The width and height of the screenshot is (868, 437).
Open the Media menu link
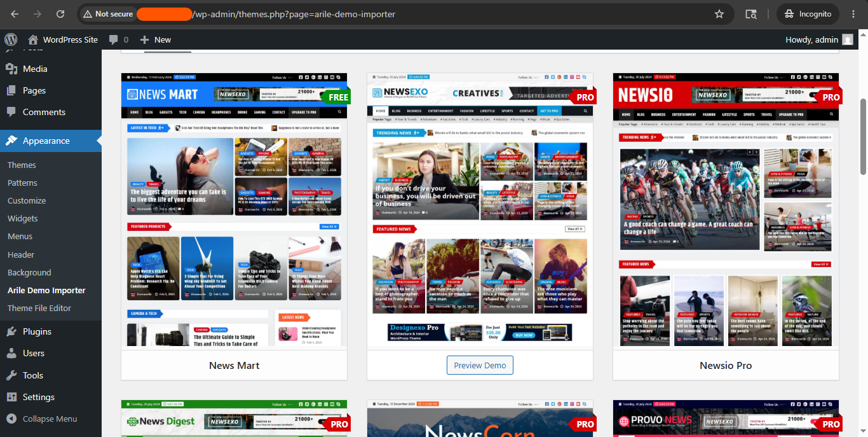click(x=35, y=69)
